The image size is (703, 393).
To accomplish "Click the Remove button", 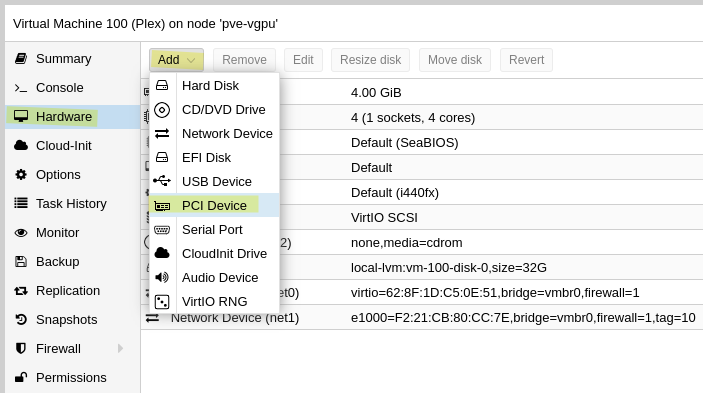I will click(244, 60).
